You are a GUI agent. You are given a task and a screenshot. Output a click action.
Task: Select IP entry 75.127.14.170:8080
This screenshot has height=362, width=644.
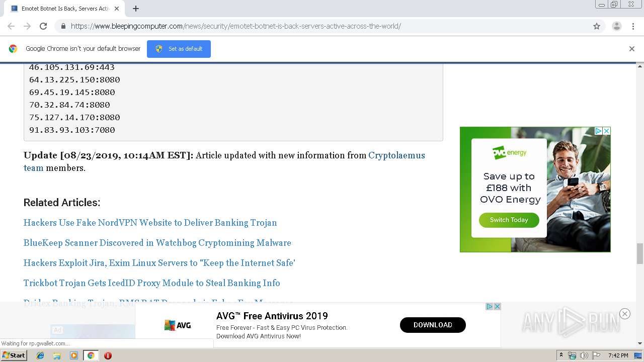pos(74,117)
